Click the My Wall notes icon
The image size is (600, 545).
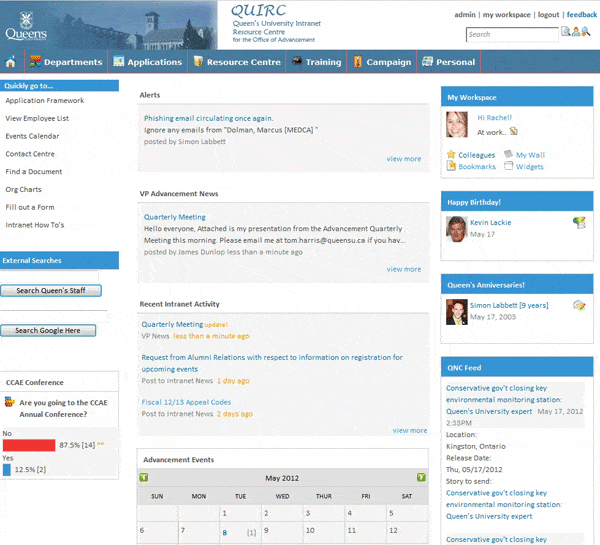(508, 154)
